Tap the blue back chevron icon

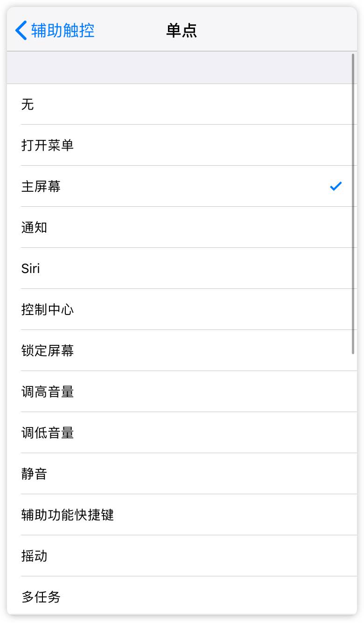[21, 30]
